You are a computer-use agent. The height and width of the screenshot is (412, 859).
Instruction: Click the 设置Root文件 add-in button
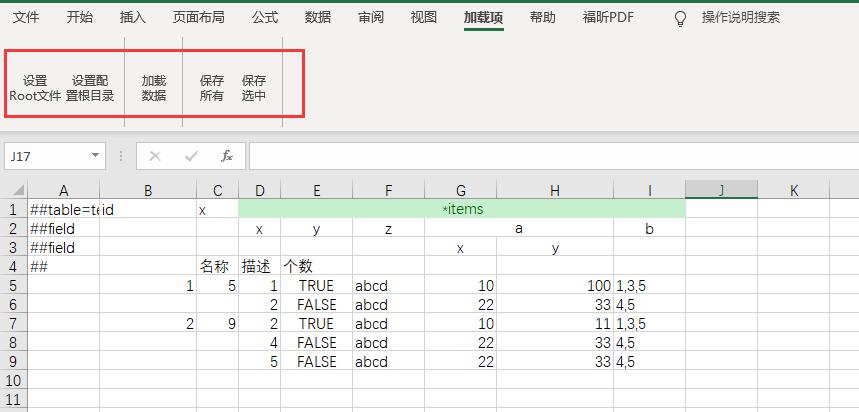pyautogui.click(x=35, y=88)
